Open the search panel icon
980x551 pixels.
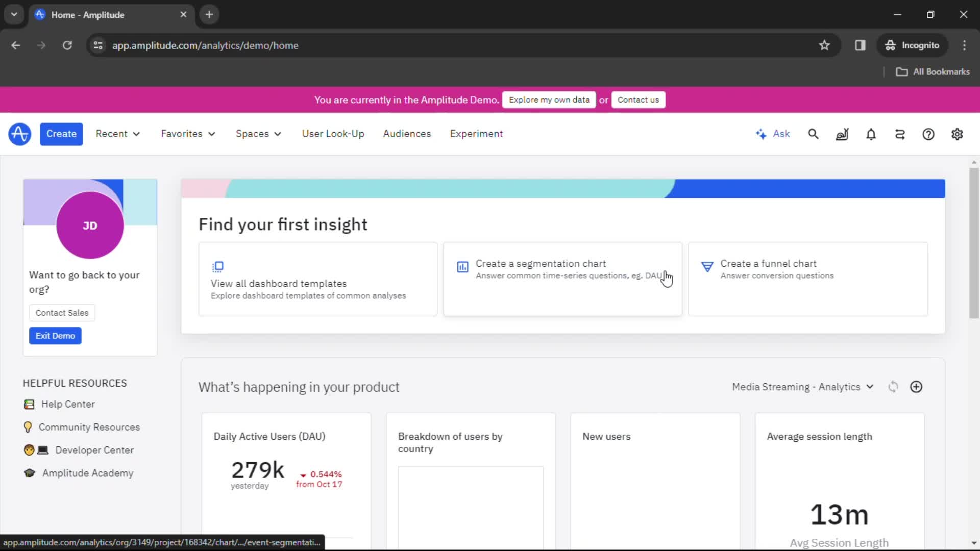click(x=813, y=134)
